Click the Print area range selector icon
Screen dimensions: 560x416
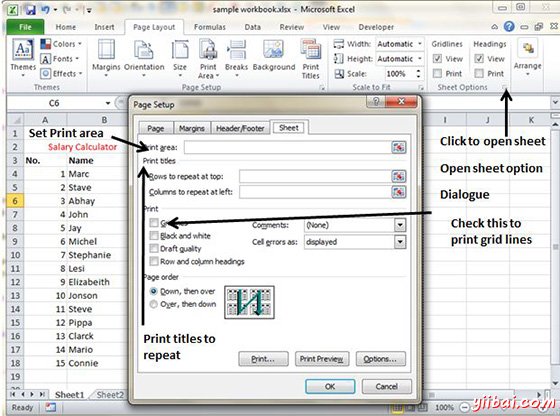pyautogui.click(x=399, y=147)
